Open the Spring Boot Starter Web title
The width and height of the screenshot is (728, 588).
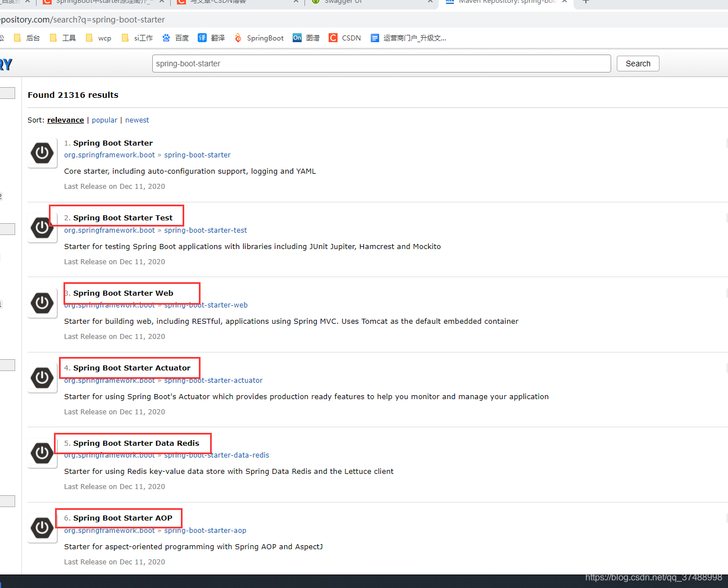pyautogui.click(x=123, y=293)
